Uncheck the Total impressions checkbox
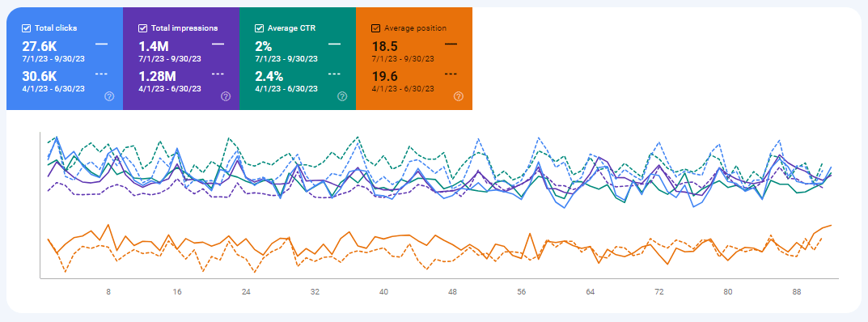This screenshot has width=868, height=322. point(142,28)
